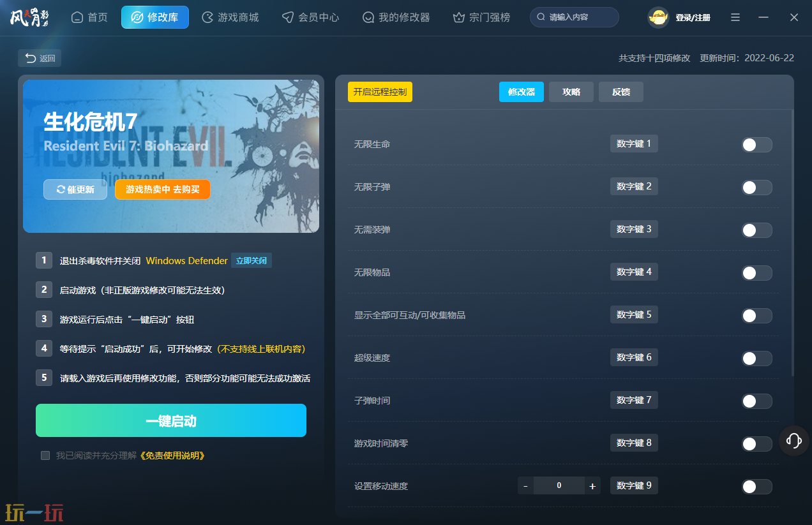Click 数字键 2 hotkey button

(x=634, y=186)
